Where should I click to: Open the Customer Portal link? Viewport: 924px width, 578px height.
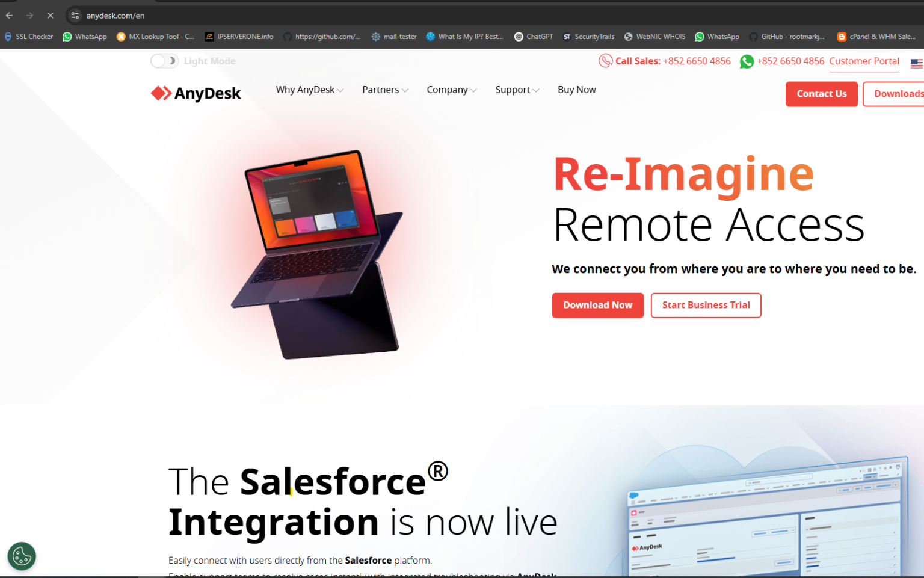[x=864, y=61]
